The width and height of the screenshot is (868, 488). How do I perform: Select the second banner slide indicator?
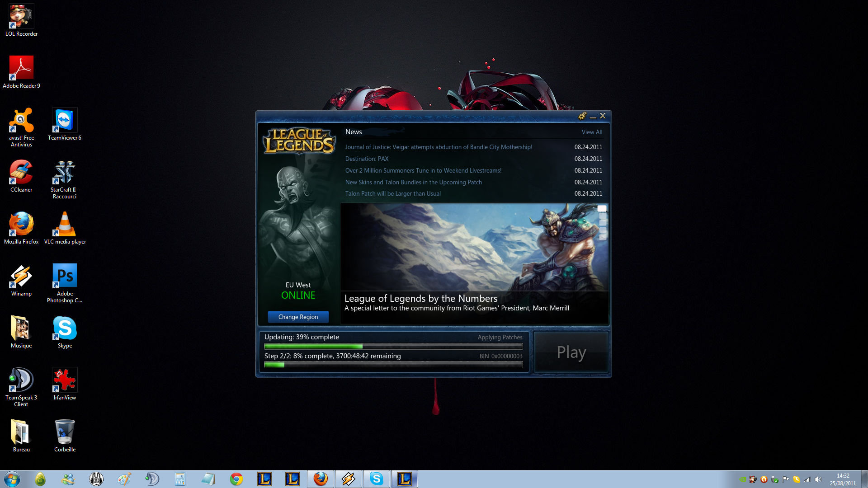603,216
